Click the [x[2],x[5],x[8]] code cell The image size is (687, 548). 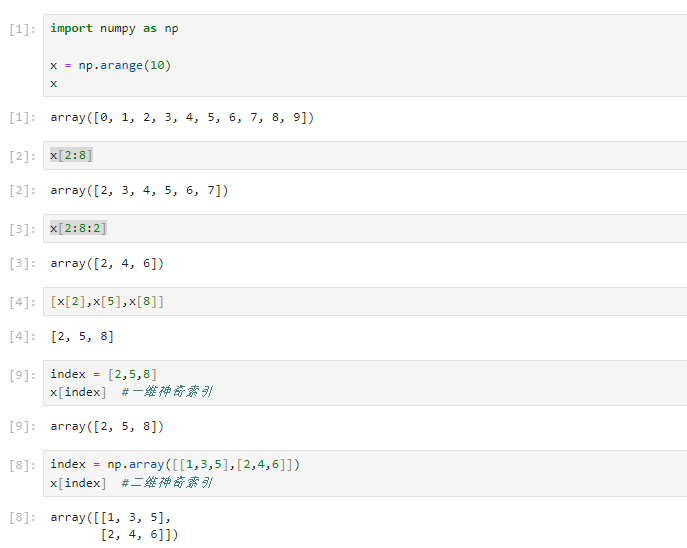pyautogui.click(x=365, y=302)
